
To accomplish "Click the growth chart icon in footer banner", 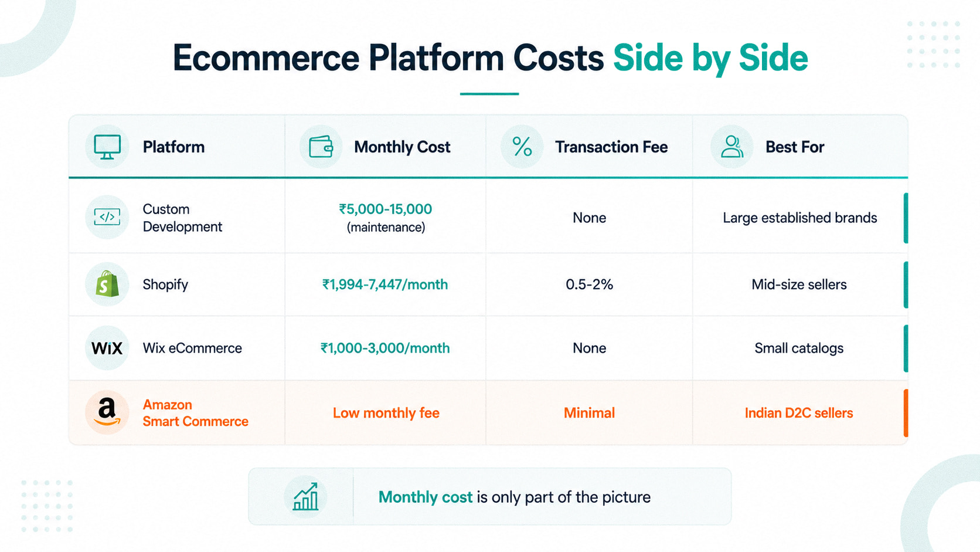I will point(305,497).
